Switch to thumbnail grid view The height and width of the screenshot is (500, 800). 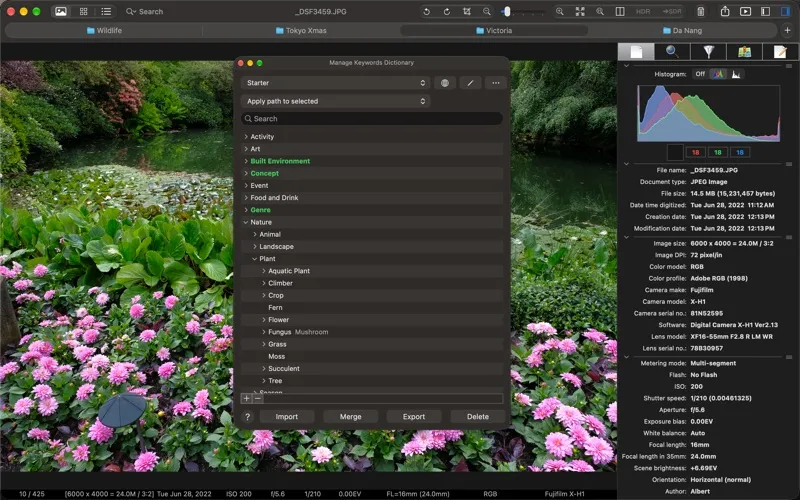84,11
